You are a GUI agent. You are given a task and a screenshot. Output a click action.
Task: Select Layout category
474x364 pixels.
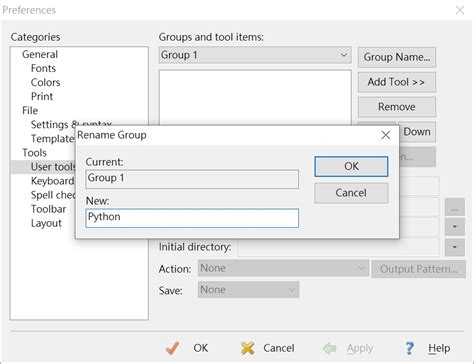coord(46,223)
